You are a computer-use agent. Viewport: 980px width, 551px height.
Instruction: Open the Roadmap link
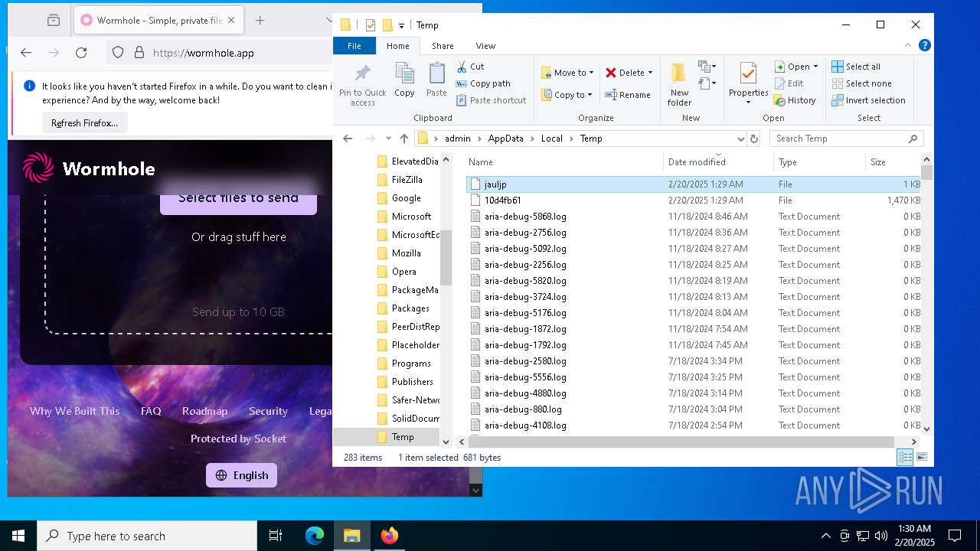(204, 411)
